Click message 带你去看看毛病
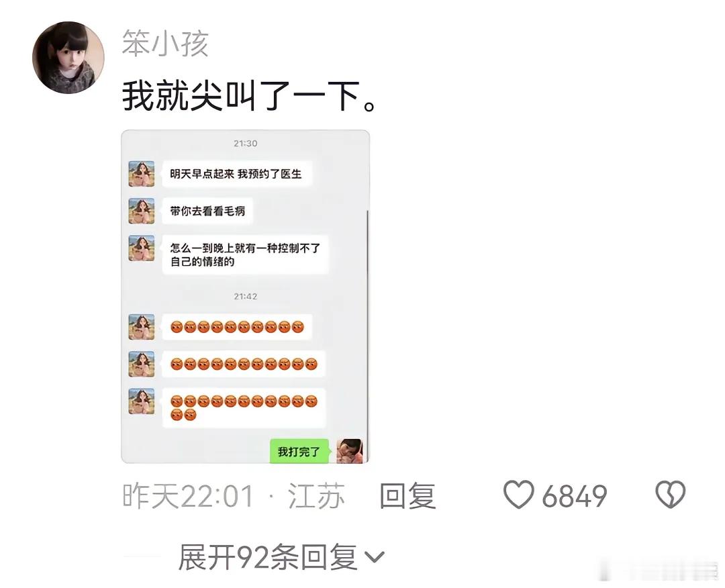This screenshot has width=725, height=588. click(207, 211)
